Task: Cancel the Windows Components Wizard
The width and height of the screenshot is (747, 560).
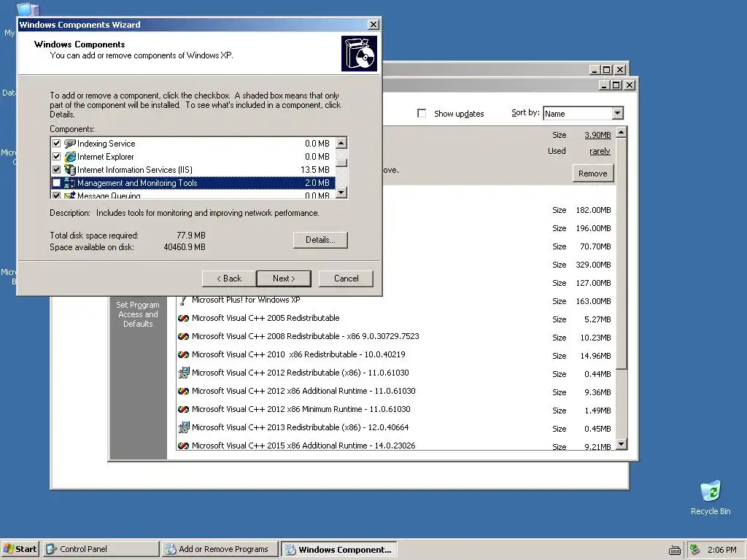Action: pos(346,279)
